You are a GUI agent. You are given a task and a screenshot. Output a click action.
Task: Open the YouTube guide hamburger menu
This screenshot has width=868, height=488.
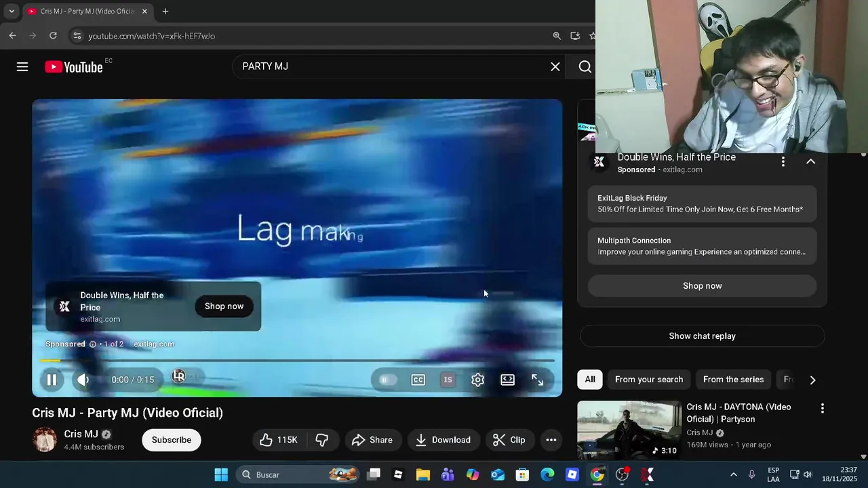point(22,66)
